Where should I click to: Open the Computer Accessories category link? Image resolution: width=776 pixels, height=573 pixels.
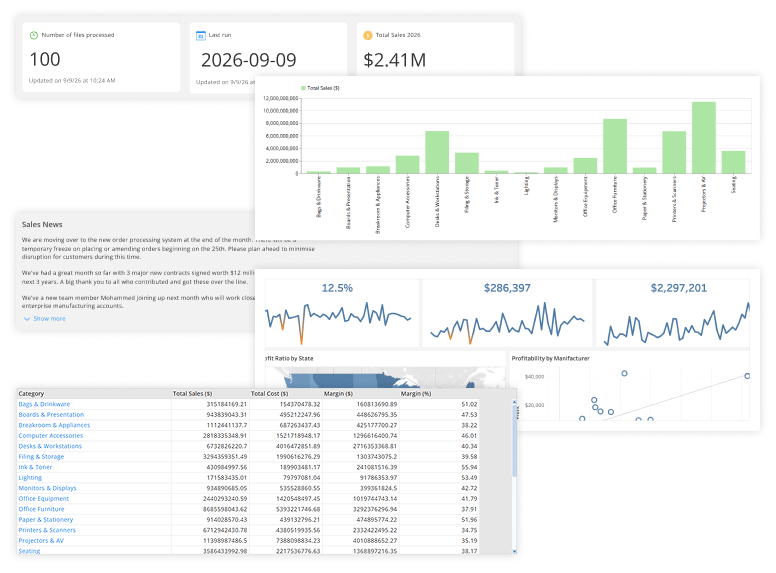point(50,435)
